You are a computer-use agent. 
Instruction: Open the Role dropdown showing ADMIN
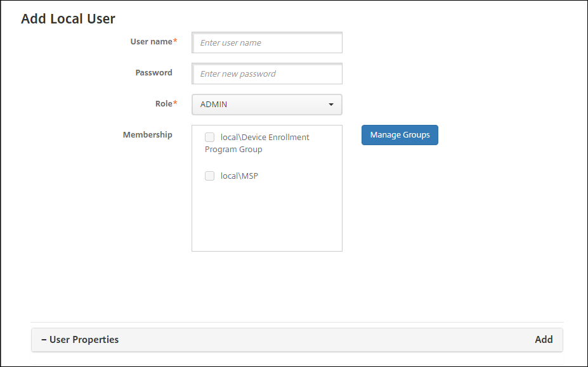click(260, 105)
